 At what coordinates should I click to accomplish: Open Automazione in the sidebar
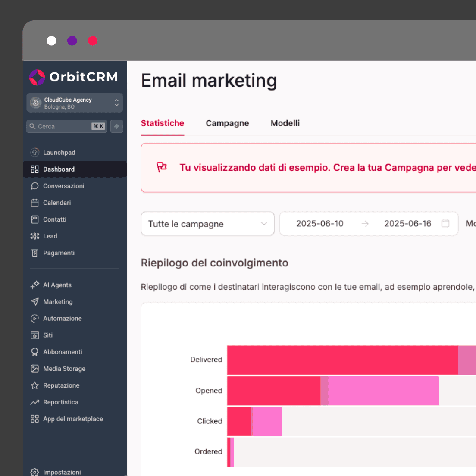(75, 319)
